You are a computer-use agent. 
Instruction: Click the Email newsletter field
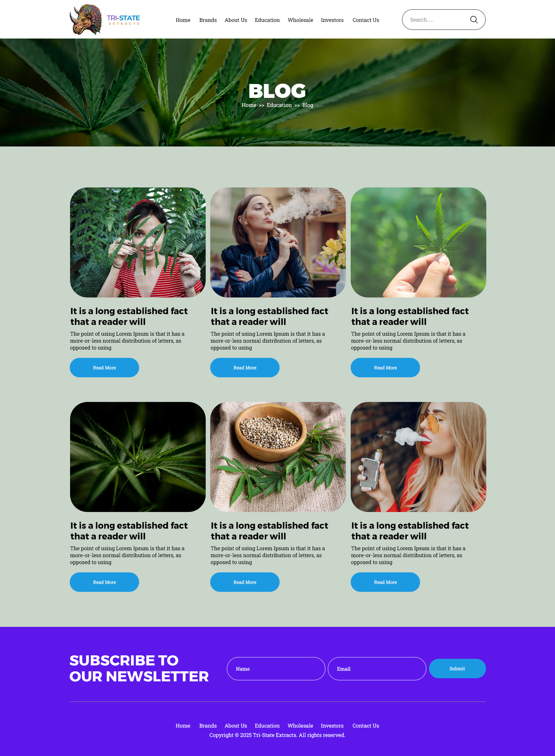click(377, 669)
